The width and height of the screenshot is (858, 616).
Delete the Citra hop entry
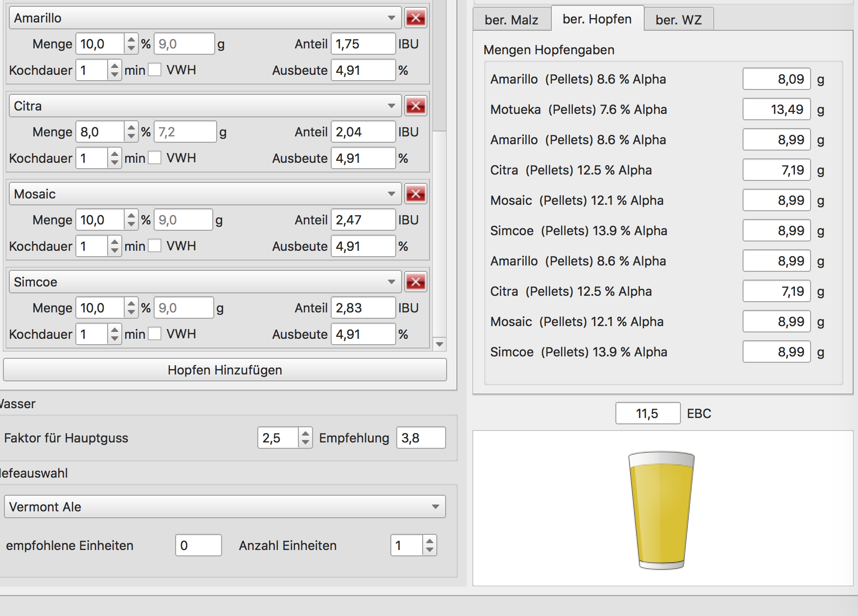(x=415, y=106)
